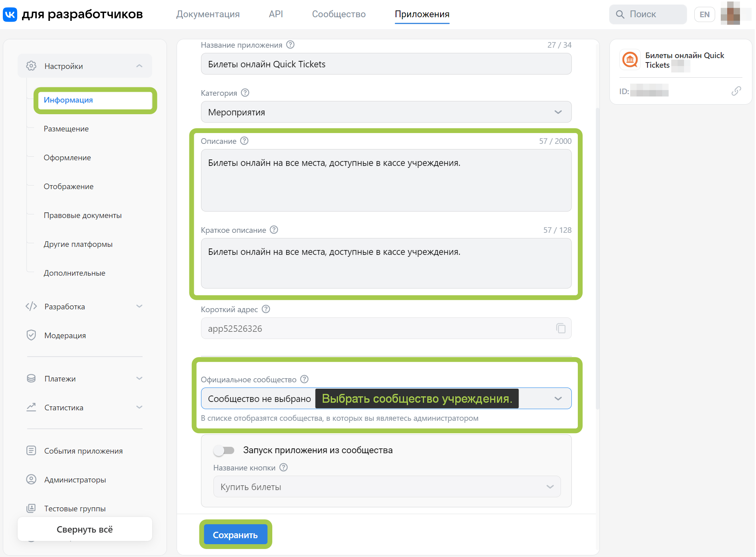756x557 pixels.
Task: Select Оформление in the sidebar
Action: click(x=67, y=157)
